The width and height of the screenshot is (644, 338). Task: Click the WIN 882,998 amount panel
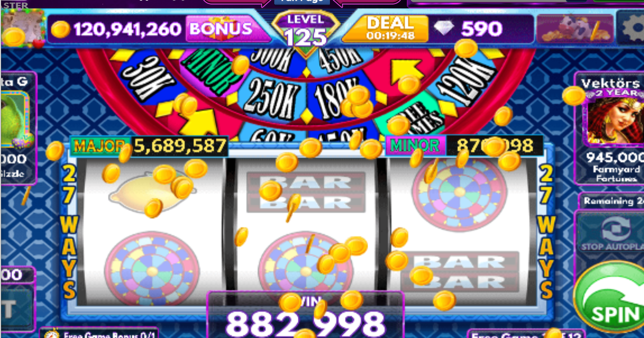pos(306,316)
